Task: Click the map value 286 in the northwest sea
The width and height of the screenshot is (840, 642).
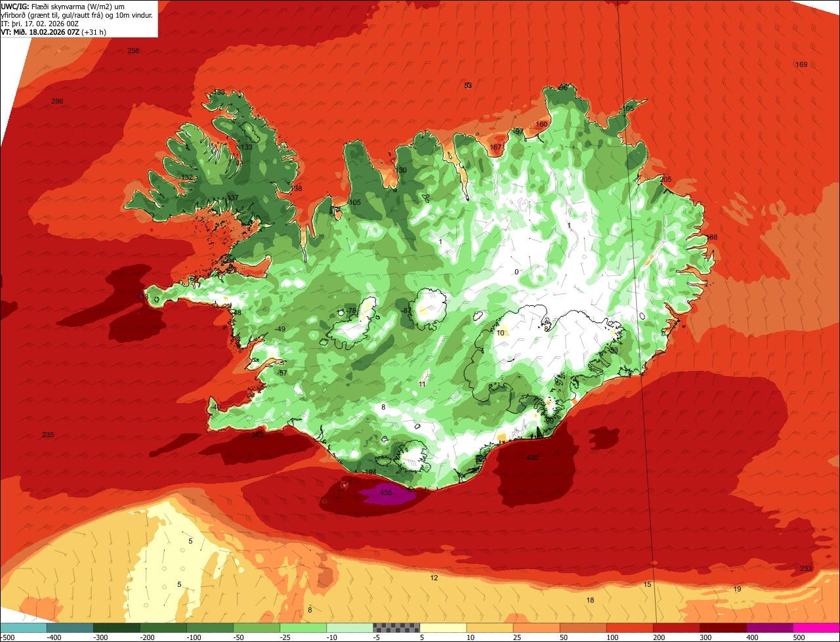Action: point(57,101)
